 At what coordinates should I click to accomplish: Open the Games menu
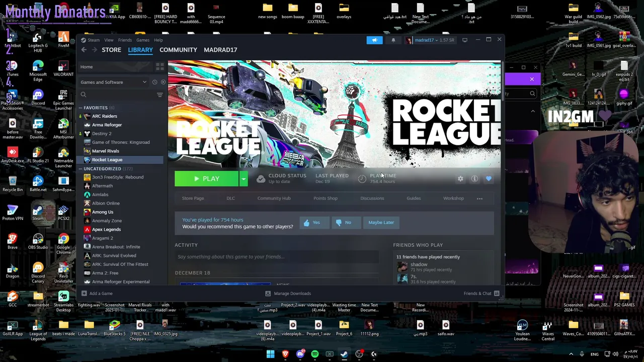coord(142,40)
